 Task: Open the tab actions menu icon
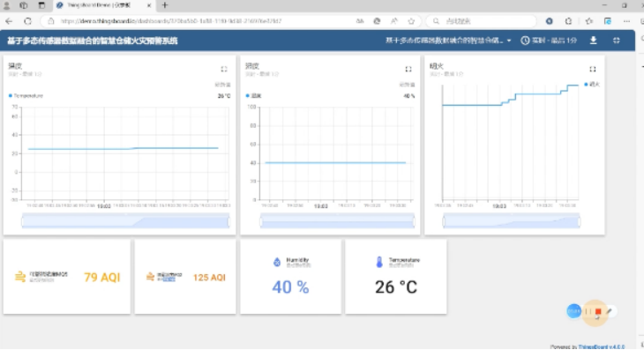pyautogui.click(x=41, y=5)
